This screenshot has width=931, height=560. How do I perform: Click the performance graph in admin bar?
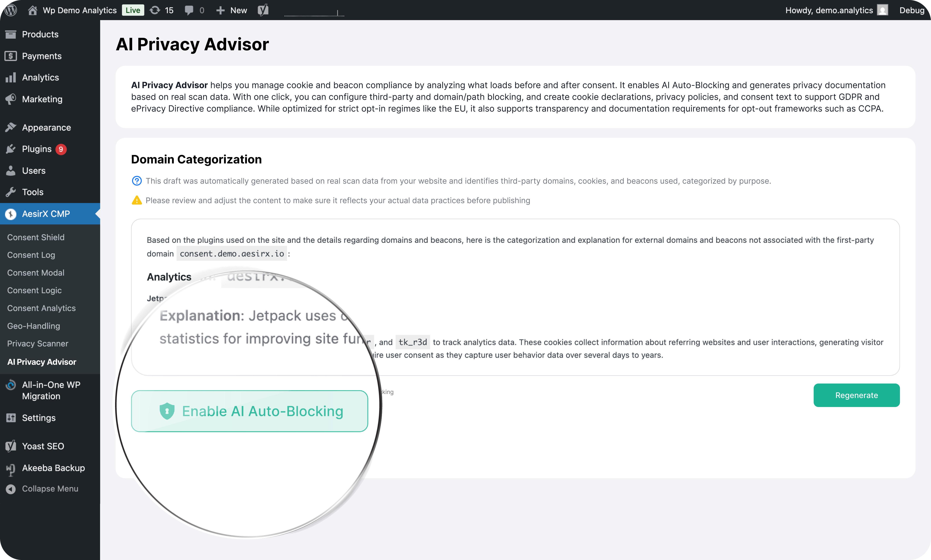point(314,13)
